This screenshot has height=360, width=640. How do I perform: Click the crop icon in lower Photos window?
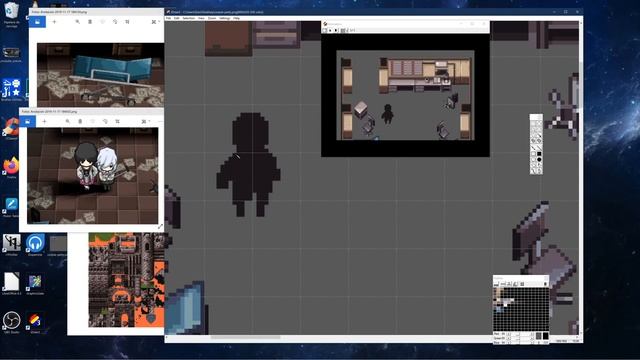coord(117,121)
